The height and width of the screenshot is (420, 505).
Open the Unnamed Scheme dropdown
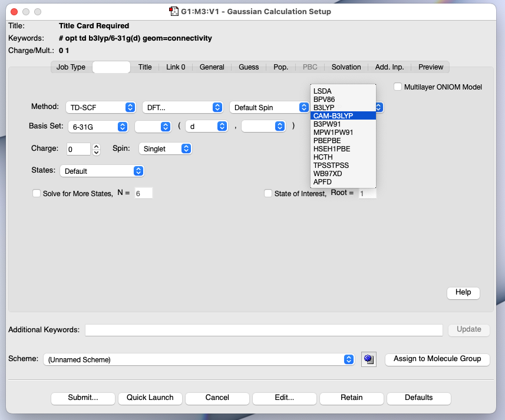[x=199, y=359]
